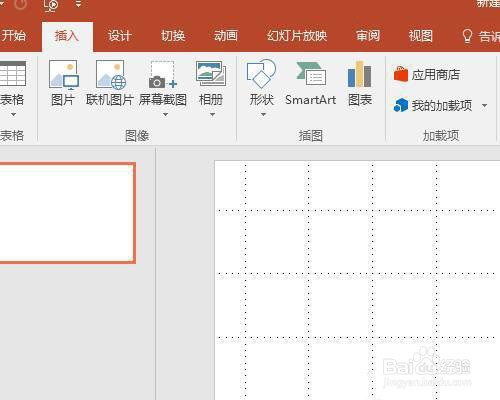Expand 我的加载项 dropdown arrow
500x400 pixels.
coord(484,106)
